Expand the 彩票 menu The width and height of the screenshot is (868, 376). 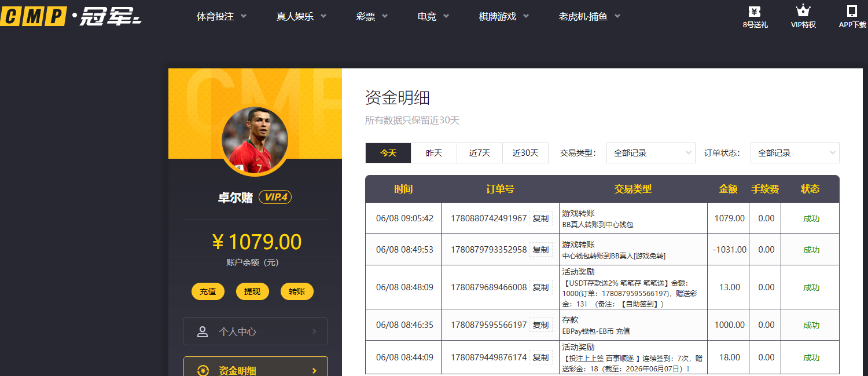click(372, 17)
